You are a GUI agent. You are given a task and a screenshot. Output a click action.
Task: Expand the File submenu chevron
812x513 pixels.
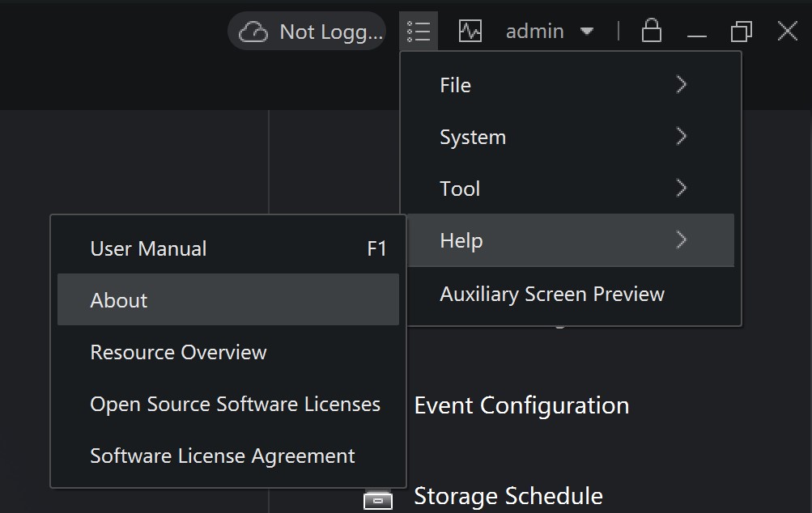pyautogui.click(x=680, y=84)
